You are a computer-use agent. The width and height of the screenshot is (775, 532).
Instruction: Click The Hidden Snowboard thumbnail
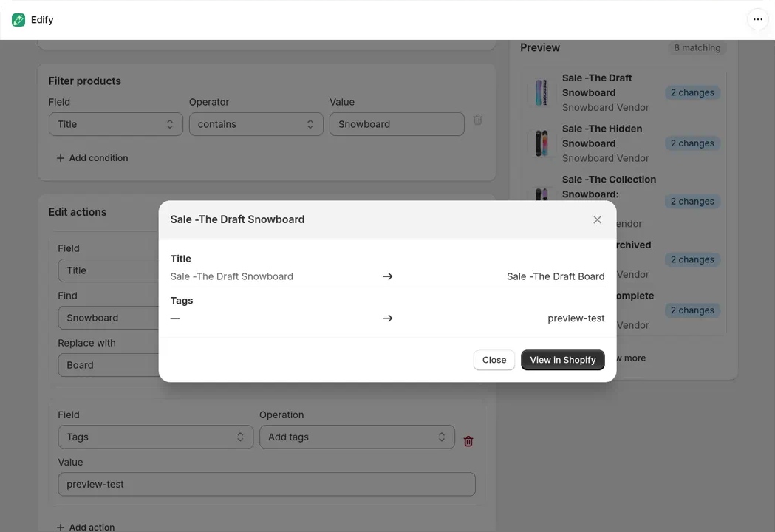[542, 143]
